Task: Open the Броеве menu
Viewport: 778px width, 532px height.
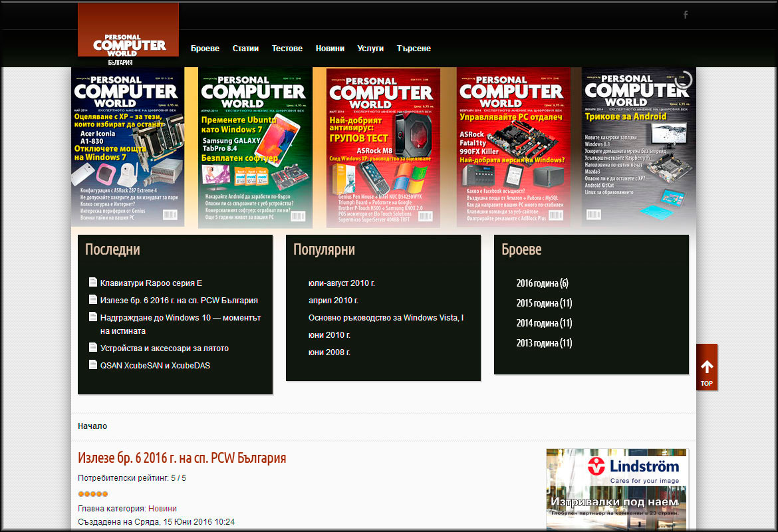Action: (205, 49)
